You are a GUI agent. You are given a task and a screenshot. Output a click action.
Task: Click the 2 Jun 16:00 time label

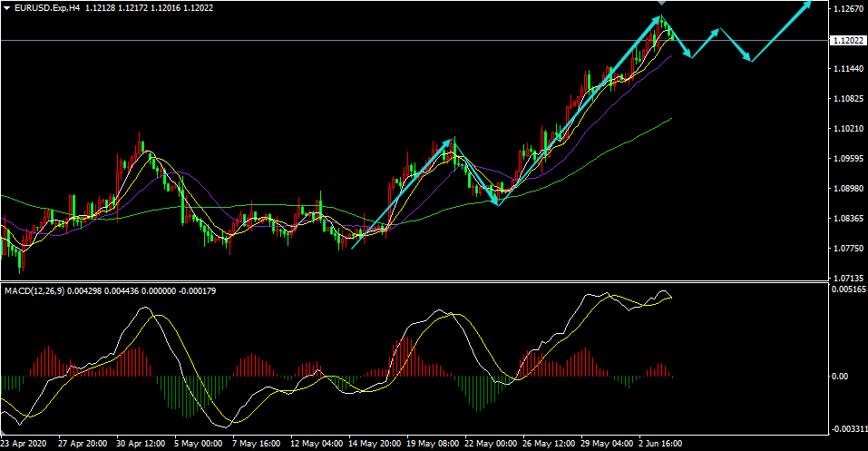660,444
